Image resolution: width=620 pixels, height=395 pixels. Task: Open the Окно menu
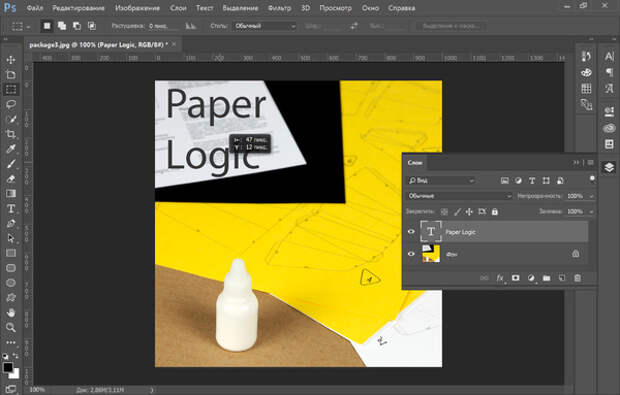coord(370,8)
